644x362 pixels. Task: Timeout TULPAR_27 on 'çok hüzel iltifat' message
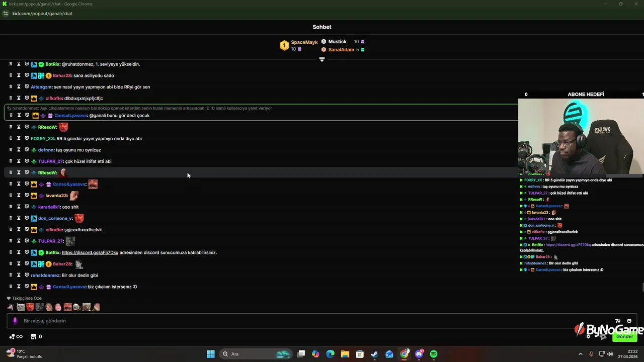[19, 161]
